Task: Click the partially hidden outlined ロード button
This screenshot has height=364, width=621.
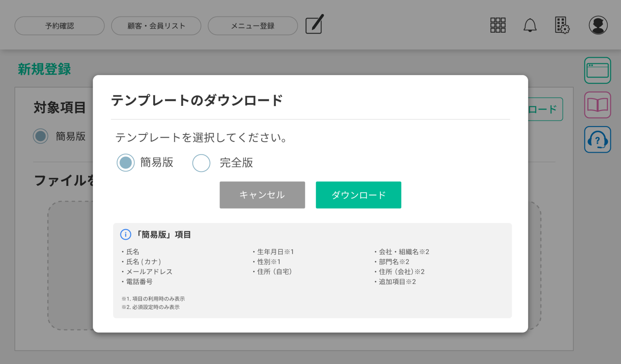Action: [x=545, y=109]
